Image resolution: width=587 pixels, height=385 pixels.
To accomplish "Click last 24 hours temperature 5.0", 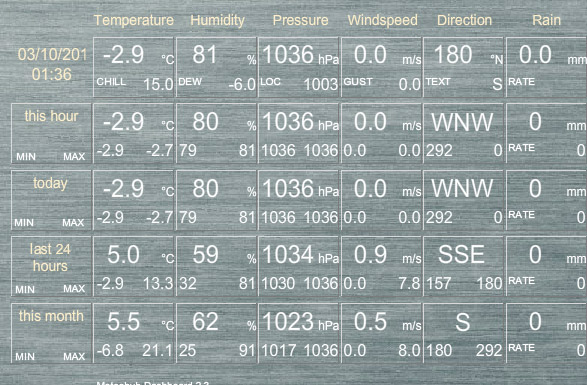I will (x=123, y=255).
